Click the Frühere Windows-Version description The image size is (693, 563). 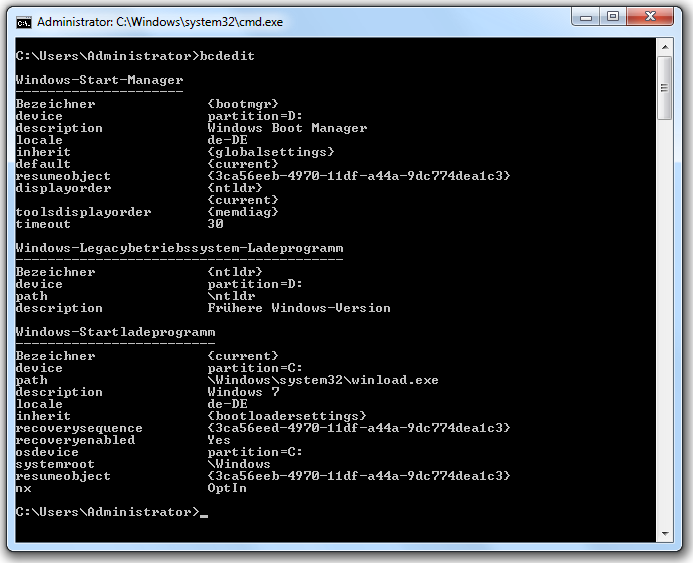[x=298, y=308]
